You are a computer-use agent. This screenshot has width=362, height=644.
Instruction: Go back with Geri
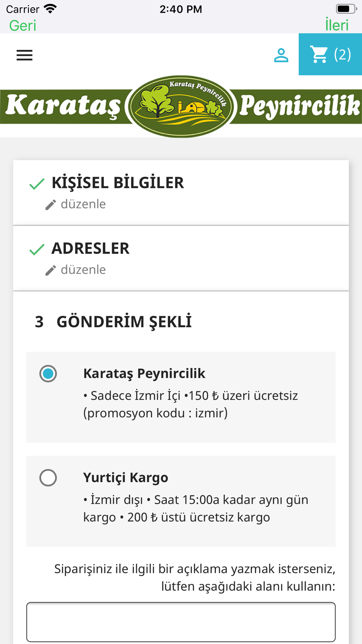(22, 25)
